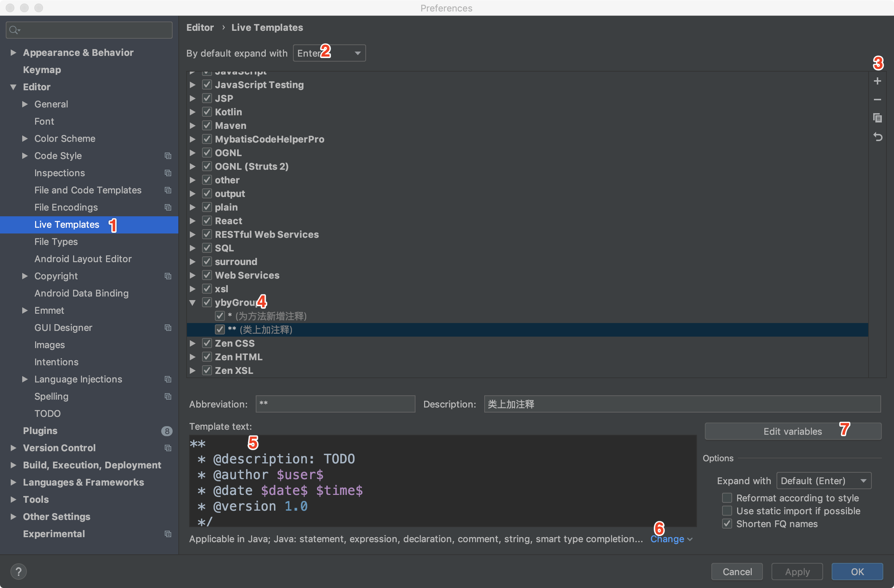Click the help question mark button

click(18, 571)
